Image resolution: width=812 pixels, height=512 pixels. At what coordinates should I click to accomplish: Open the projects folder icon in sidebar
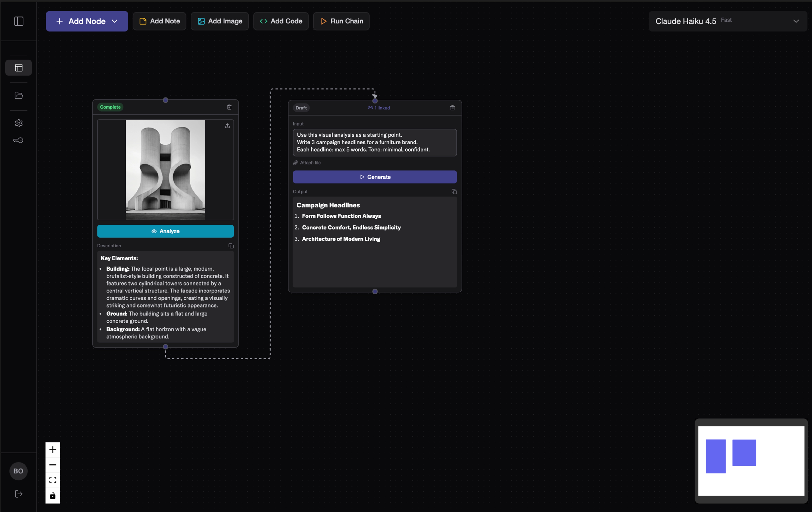pyautogui.click(x=19, y=95)
